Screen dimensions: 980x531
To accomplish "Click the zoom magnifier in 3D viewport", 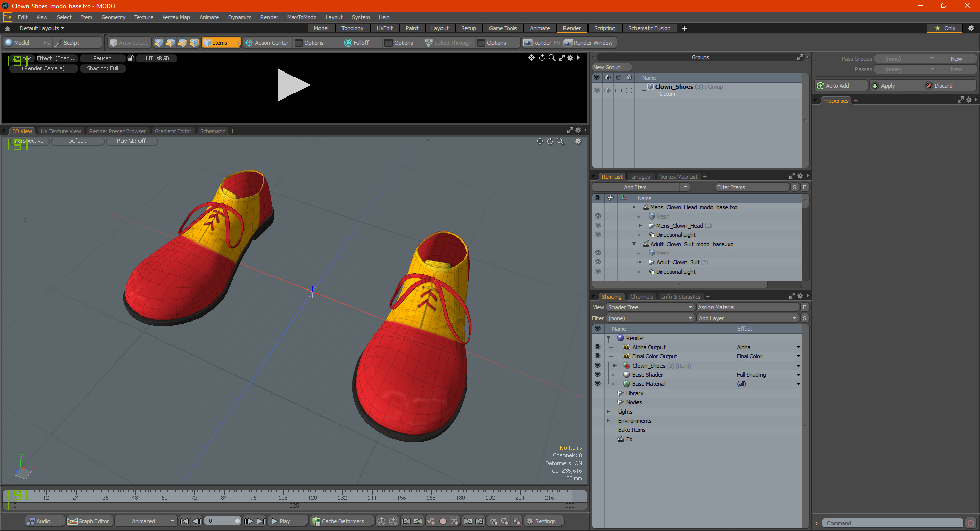I will pos(560,141).
